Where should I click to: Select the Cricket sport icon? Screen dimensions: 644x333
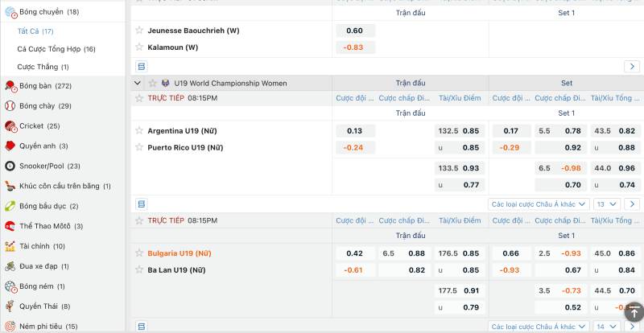point(10,126)
